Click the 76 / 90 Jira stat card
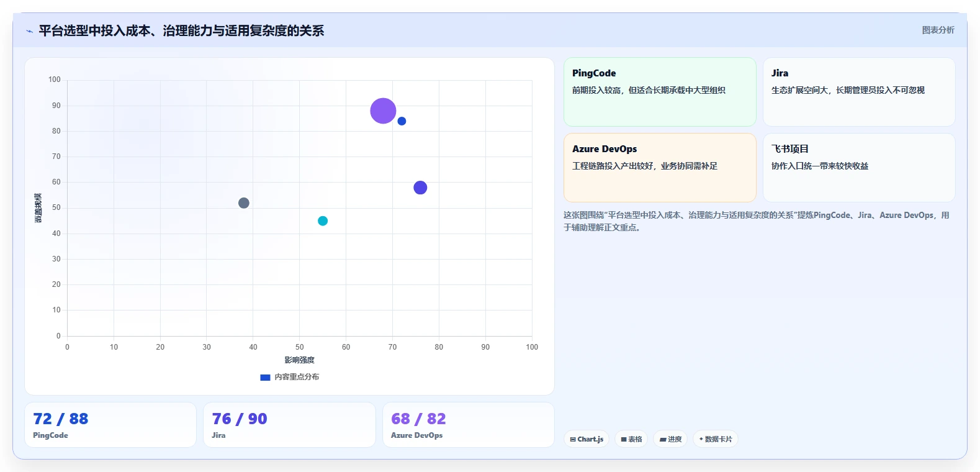The width and height of the screenshot is (980, 472). click(289, 425)
